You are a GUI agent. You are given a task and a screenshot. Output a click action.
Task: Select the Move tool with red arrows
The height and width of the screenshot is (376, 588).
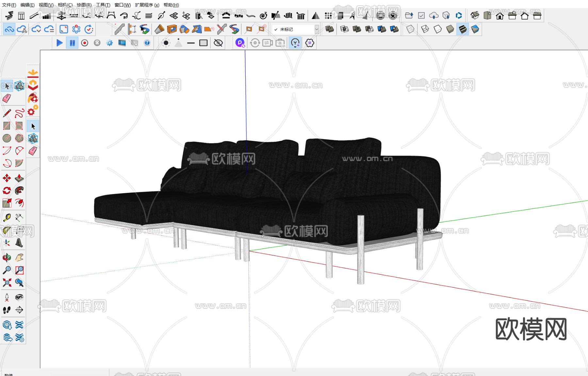(x=7, y=178)
